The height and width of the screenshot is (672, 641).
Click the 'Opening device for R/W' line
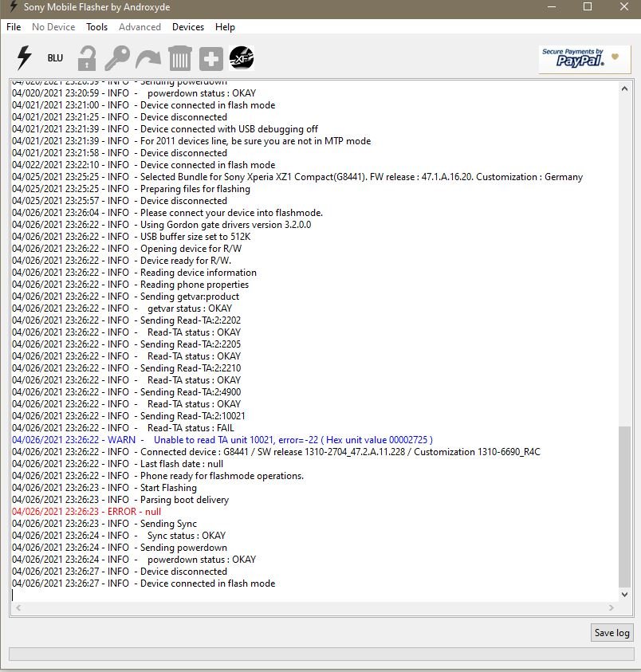coord(127,249)
